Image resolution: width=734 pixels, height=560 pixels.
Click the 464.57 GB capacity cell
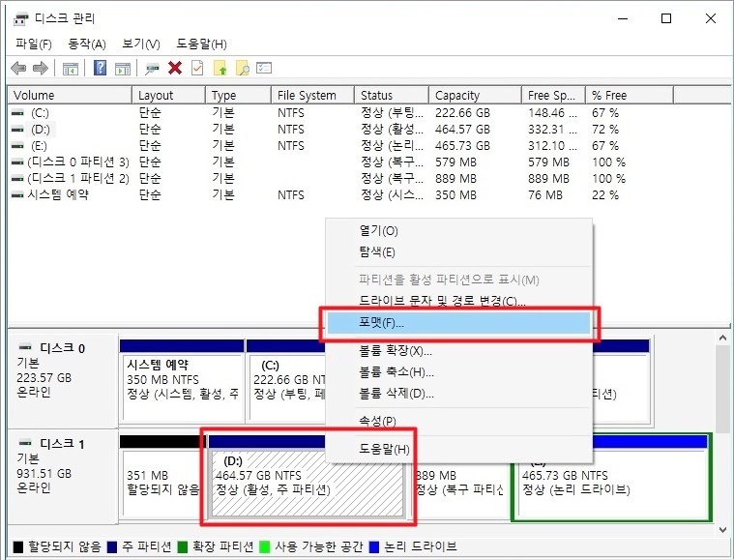pos(462,130)
